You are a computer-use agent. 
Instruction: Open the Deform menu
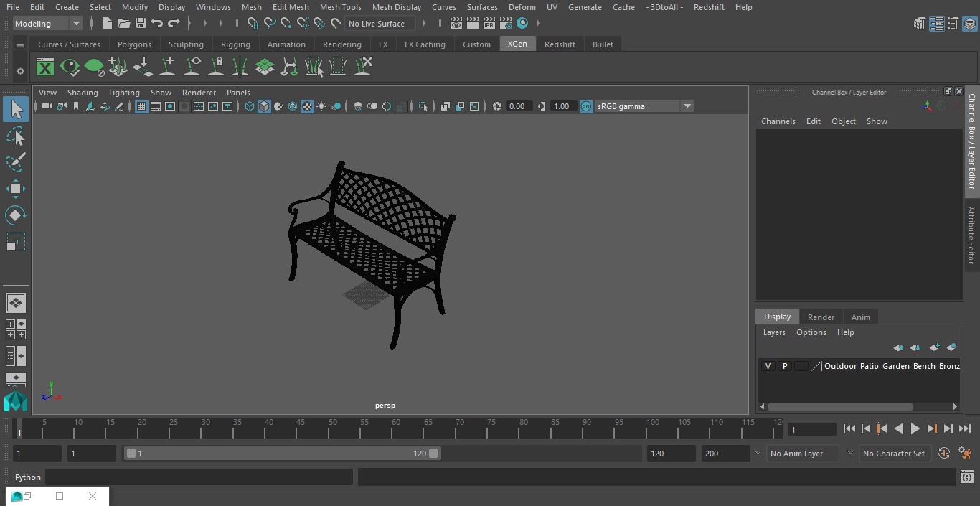[x=522, y=7]
